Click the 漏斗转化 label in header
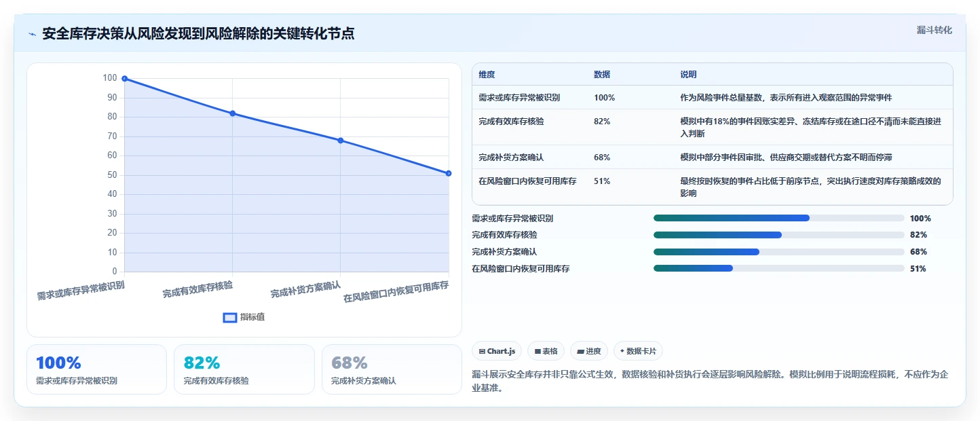980x421 pixels. tap(935, 30)
